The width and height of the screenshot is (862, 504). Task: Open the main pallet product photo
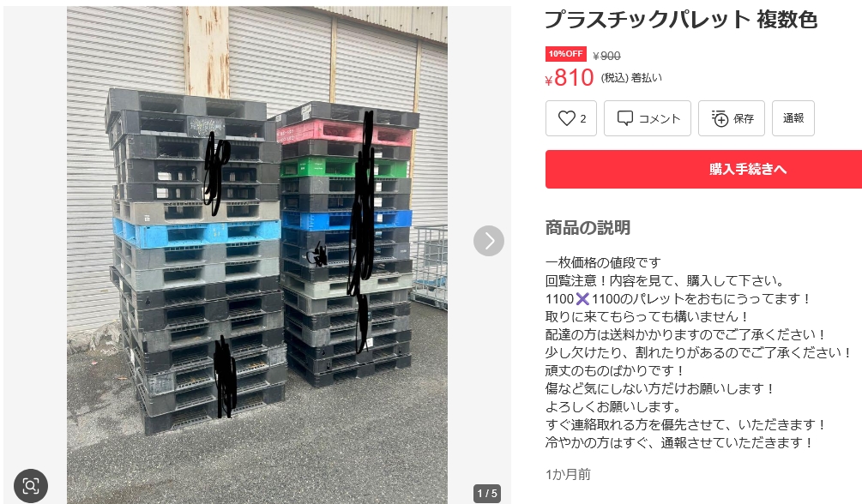pyautogui.click(x=257, y=255)
